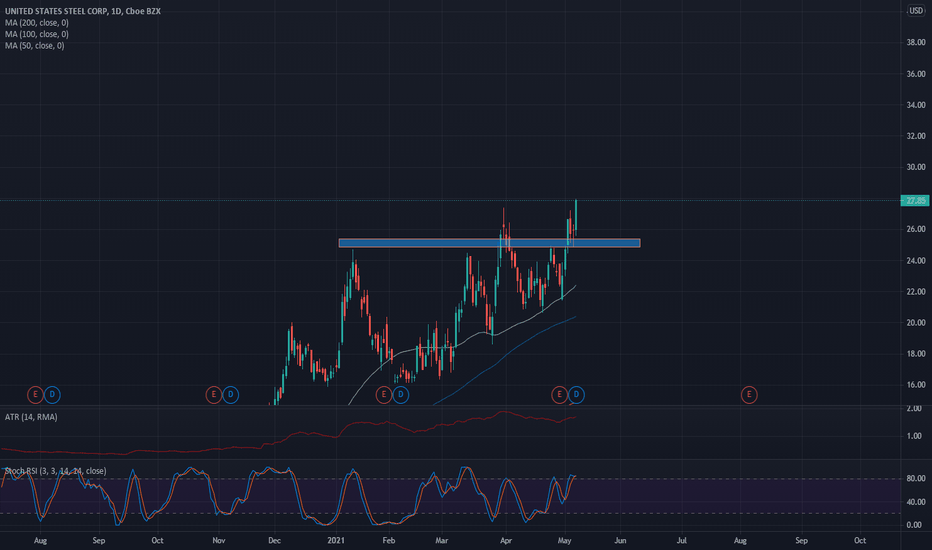This screenshot has height=550, width=932.
Task: Click the Jun label on time axis
Action: click(x=620, y=540)
